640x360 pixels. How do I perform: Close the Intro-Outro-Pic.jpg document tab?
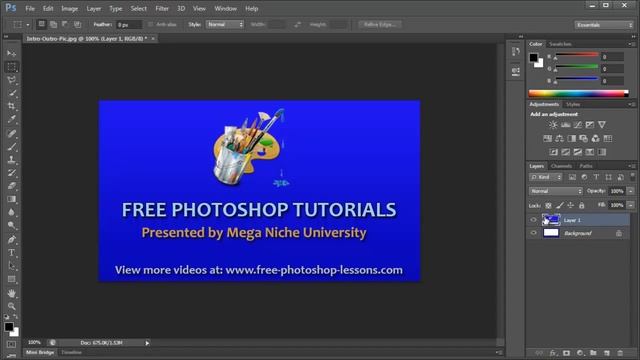coord(153,39)
